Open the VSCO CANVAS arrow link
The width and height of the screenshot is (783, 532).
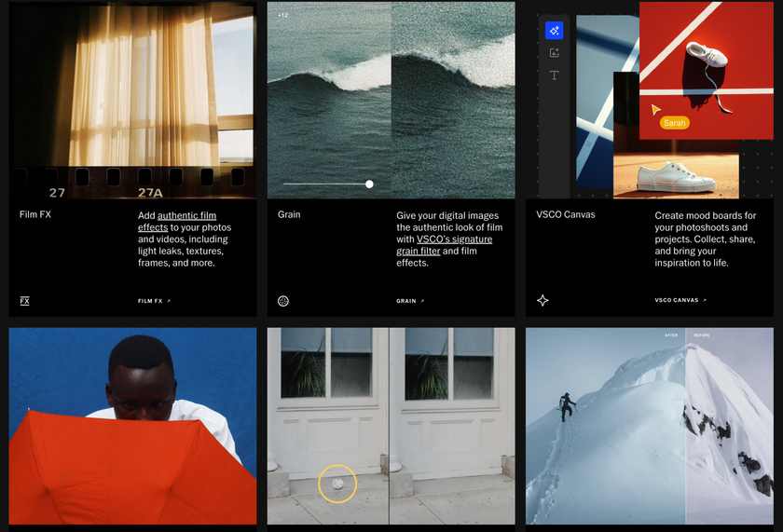coord(680,300)
